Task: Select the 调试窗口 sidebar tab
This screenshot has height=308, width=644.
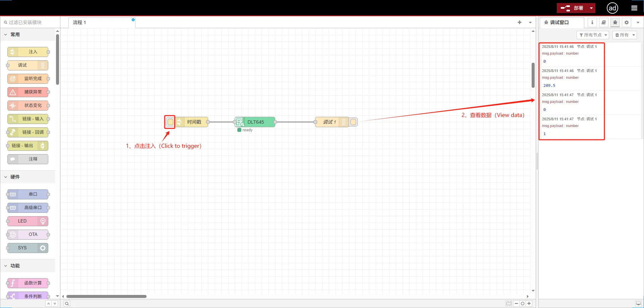Action: click(x=559, y=22)
